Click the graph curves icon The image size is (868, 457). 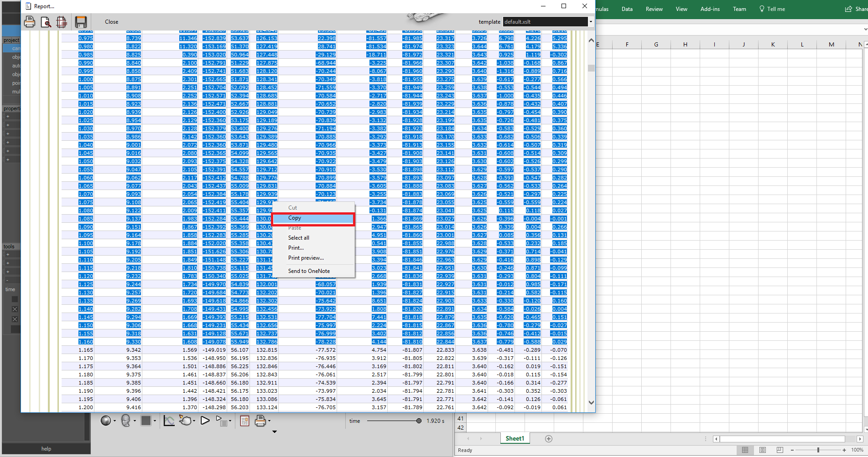(x=169, y=421)
